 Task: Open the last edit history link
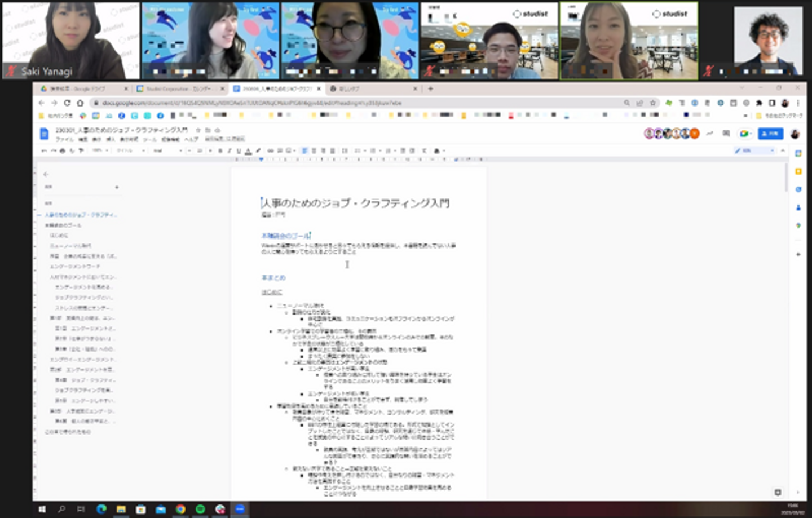pos(224,139)
